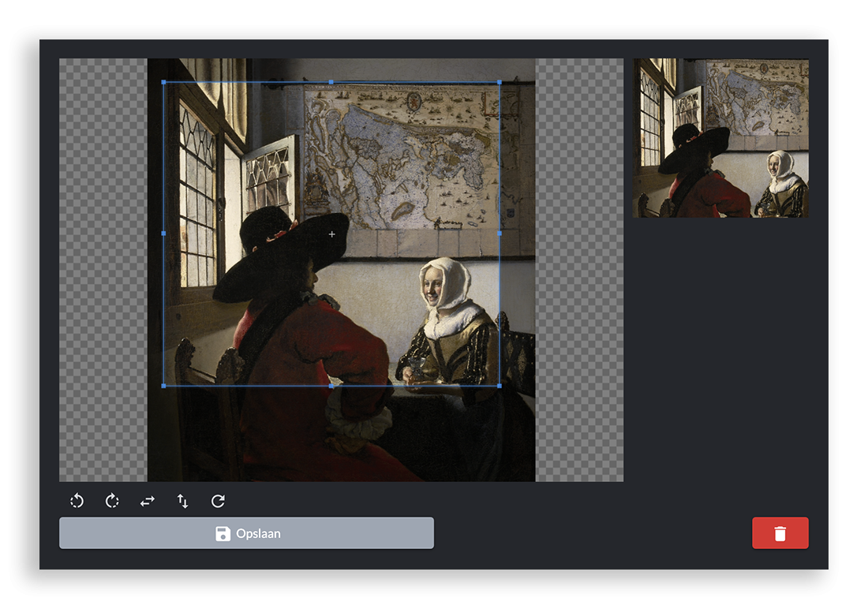Click the right-middle crop handle
Viewport: 868px width, 609px height.
point(499,234)
